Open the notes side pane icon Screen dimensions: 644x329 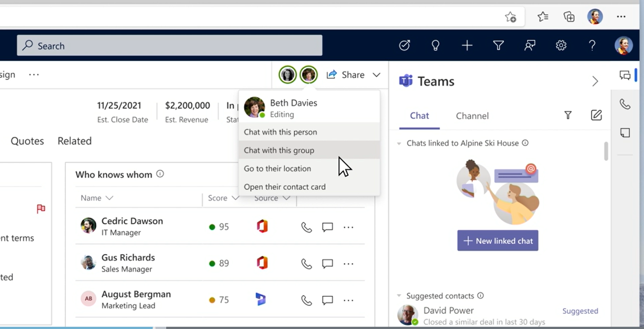point(625,132)
